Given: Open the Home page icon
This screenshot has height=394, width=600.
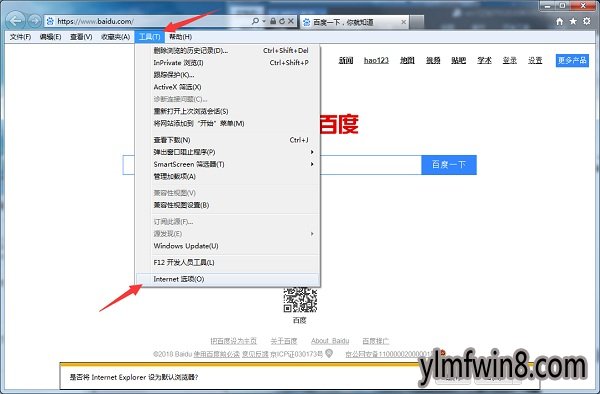Looking at the screenshot, I should point(559,21).
